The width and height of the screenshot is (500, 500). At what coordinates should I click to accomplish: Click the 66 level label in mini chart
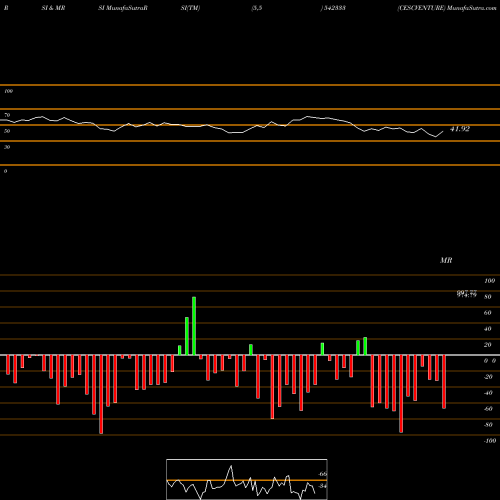coord(322,474)
